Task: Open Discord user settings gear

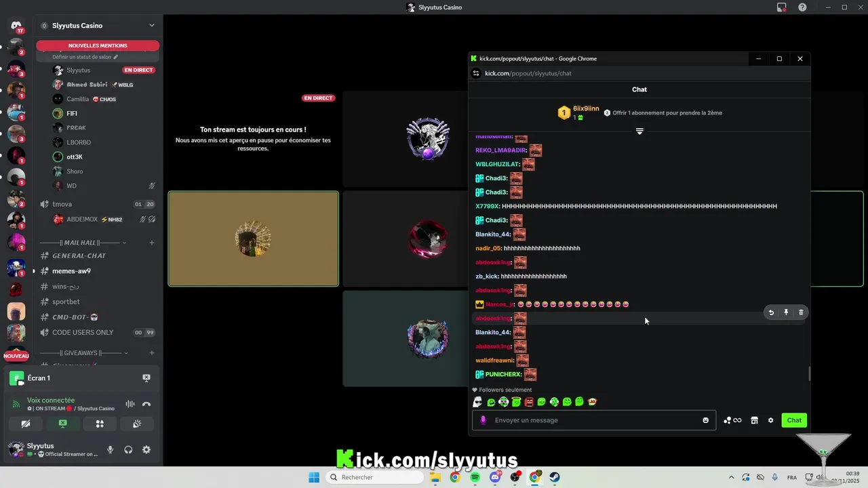Action: 146,449
